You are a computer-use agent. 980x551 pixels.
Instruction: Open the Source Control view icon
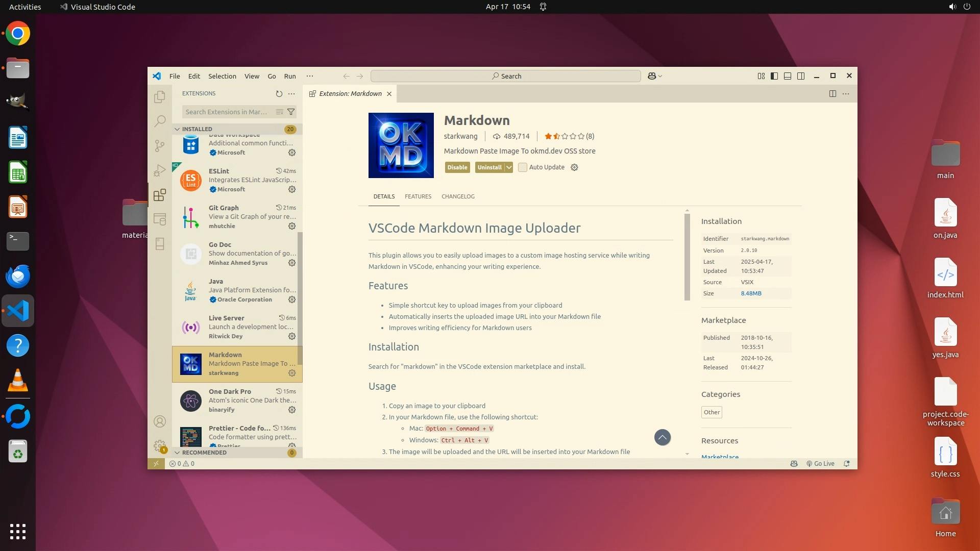160,146
